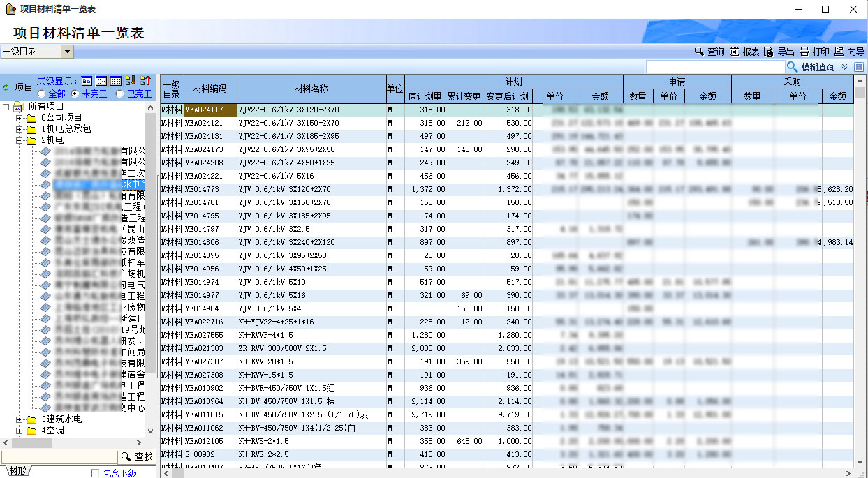Image resolution: width=868 pixels, height=478 pixels.
Task: Click the green refresh icon beside 项目
Action: 6,87
